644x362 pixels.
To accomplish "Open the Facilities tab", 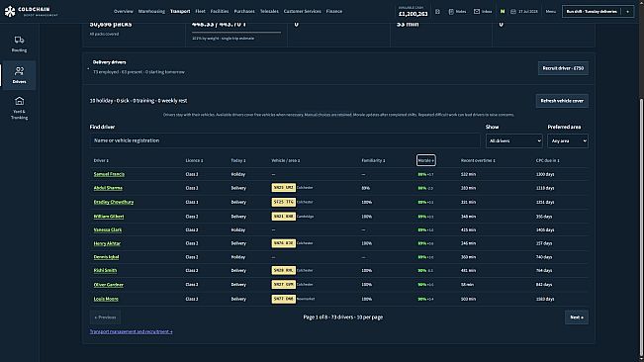I will (x=220, y=12).
